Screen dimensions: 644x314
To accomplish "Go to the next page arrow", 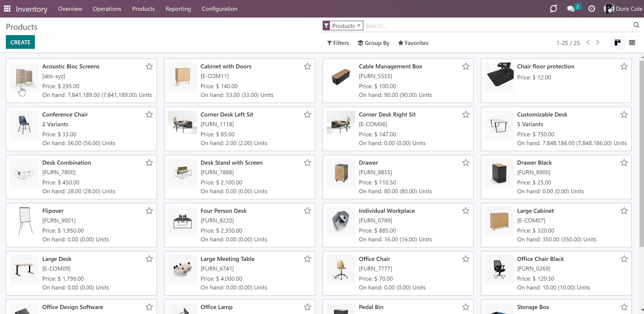I will pyautogui.click(x=597, y=43).
